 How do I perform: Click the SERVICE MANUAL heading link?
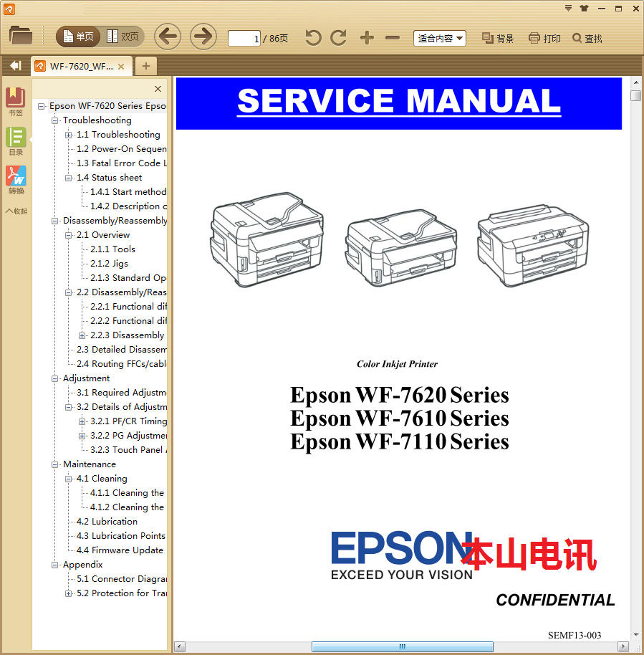tap(399, 102)
